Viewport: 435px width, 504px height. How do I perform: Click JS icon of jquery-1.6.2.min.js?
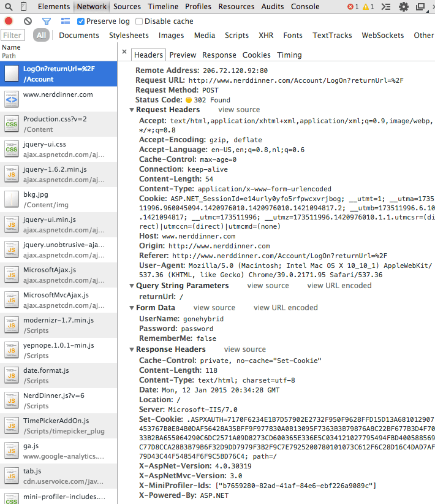coord(12,175)
